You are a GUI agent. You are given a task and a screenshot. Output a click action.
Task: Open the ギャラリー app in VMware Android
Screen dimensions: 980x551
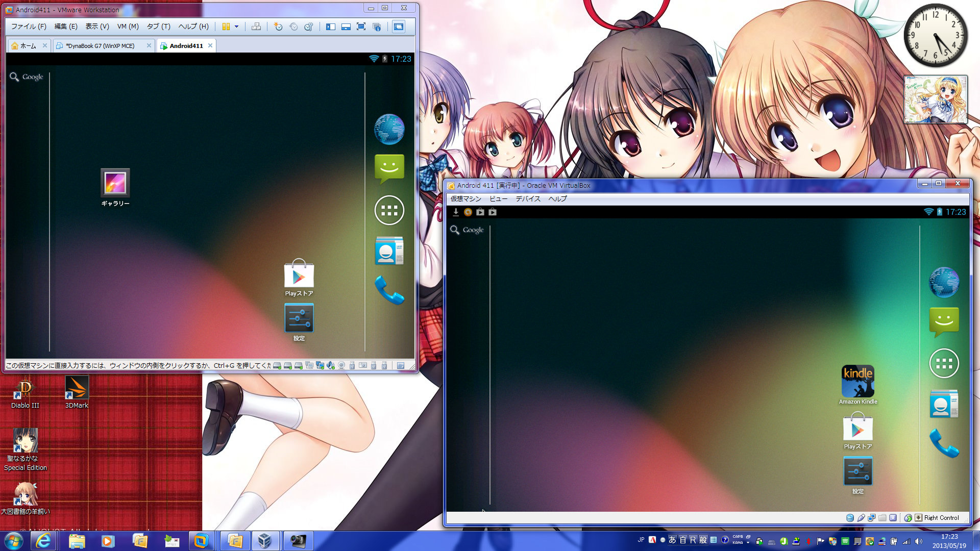click(x=115, y=187)
